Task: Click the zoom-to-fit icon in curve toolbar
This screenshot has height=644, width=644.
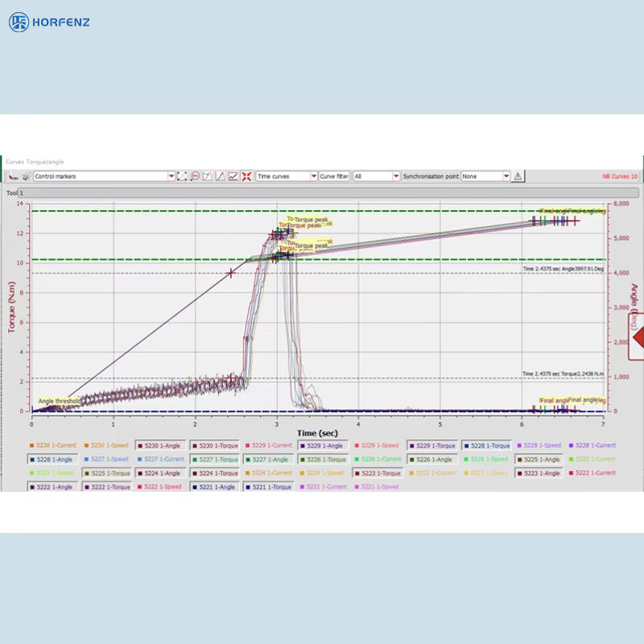Action: (182, 176)
